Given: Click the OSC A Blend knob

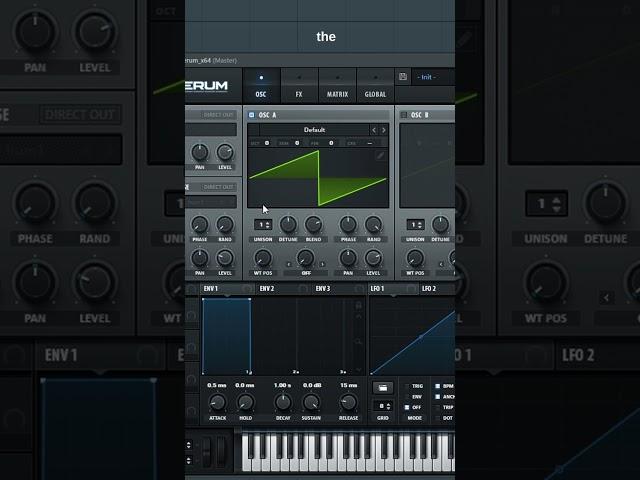Looking at the screenshot, I should click(x=313, y=224).
